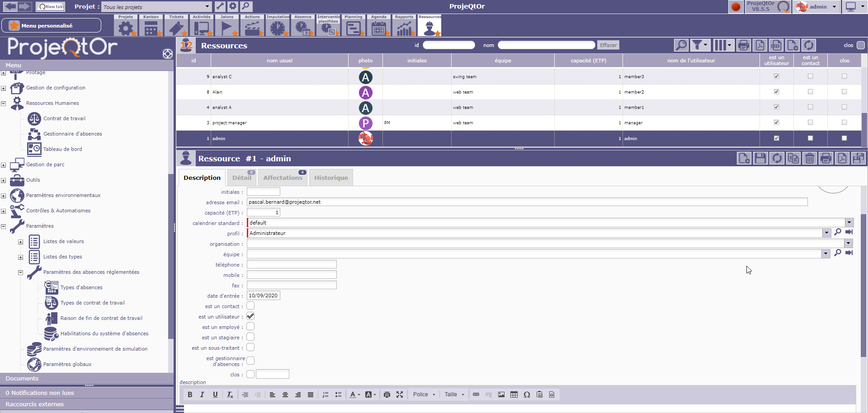Open the Tickets shortcut icon
868x413 pixels.
click(176, 28)
